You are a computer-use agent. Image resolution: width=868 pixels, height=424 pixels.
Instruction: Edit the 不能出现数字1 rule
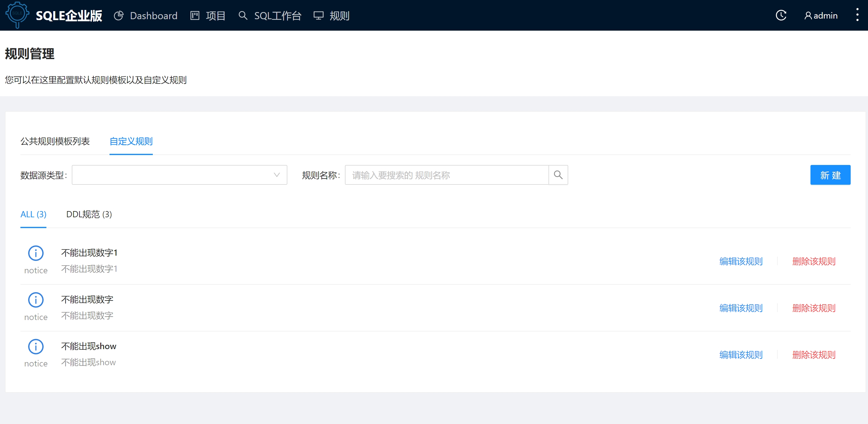pyautogui.click(x=741, y=261)
